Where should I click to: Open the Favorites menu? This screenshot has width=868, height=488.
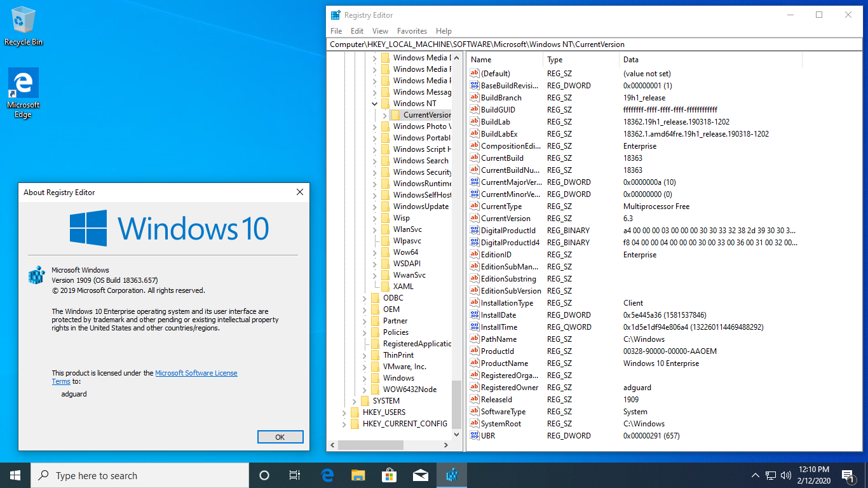(412, 31)
